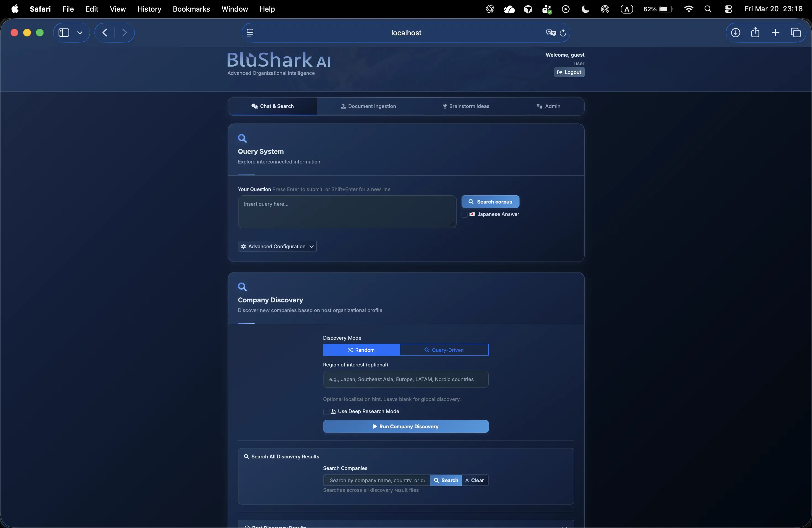
Task: Click the translate icon in address bar
Action: (x=550, y=33)
